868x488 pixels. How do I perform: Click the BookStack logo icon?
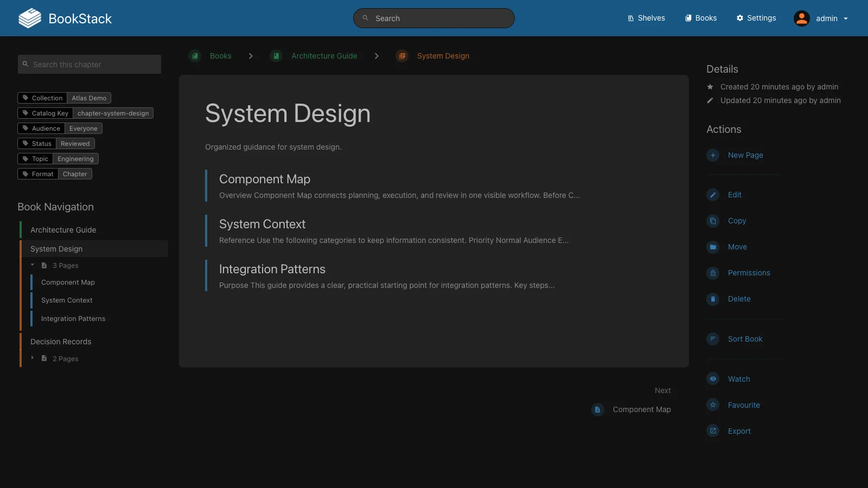pos(30,18)
